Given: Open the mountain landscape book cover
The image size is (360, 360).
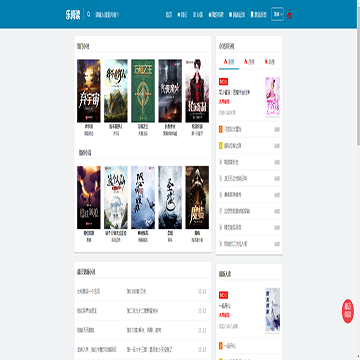Looking at the screenshot, I should 116,91.
